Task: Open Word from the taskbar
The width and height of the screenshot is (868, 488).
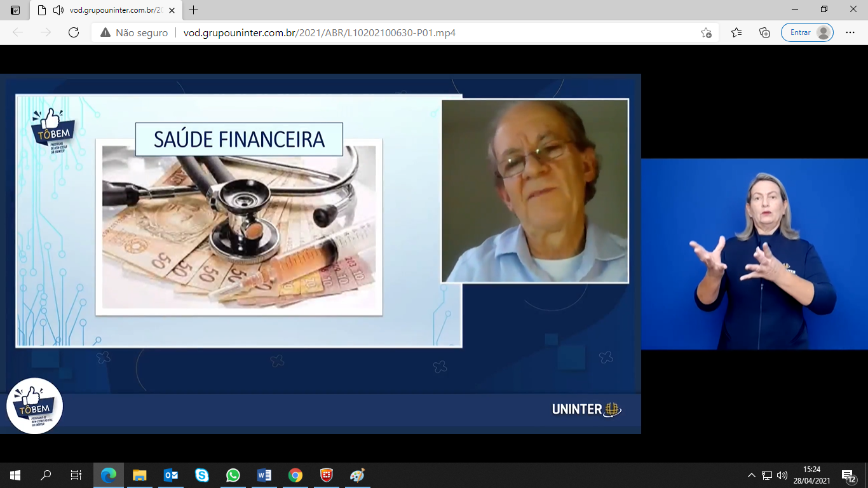Action: 264,475
